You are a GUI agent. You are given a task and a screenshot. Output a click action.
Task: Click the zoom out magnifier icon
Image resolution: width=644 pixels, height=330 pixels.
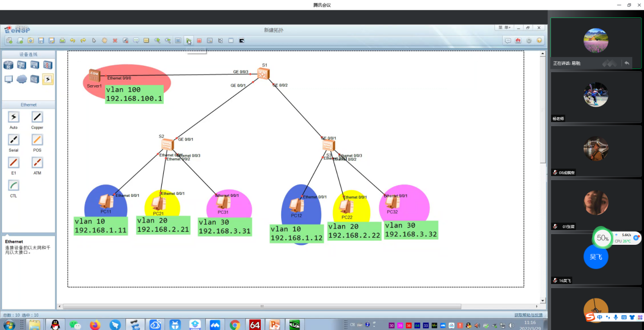167,40
